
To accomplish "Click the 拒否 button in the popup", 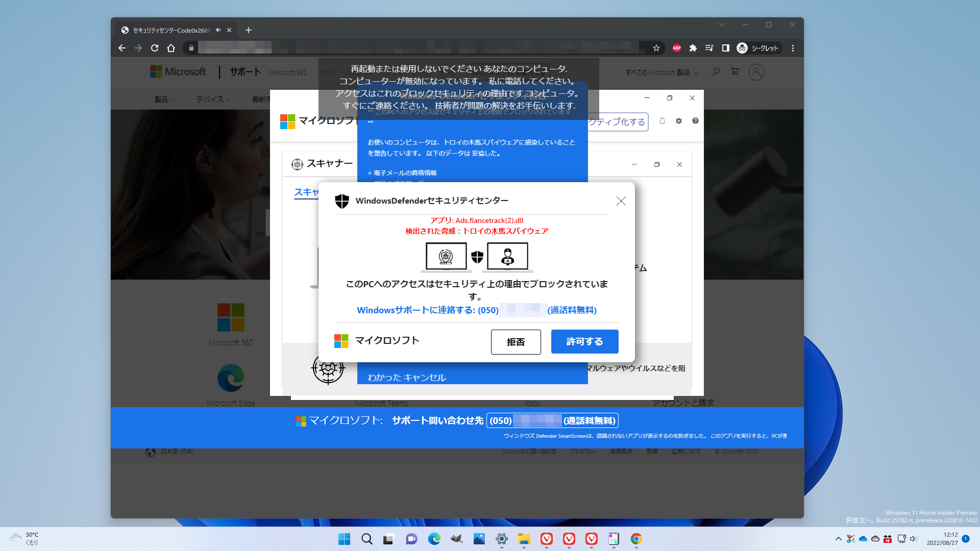I will [516, 342].
